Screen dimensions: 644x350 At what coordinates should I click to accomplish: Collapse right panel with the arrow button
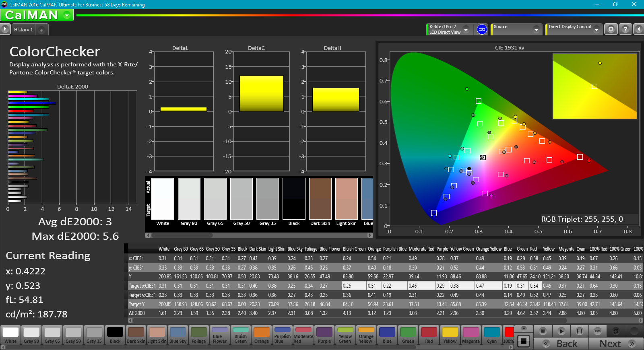[638, 29]
